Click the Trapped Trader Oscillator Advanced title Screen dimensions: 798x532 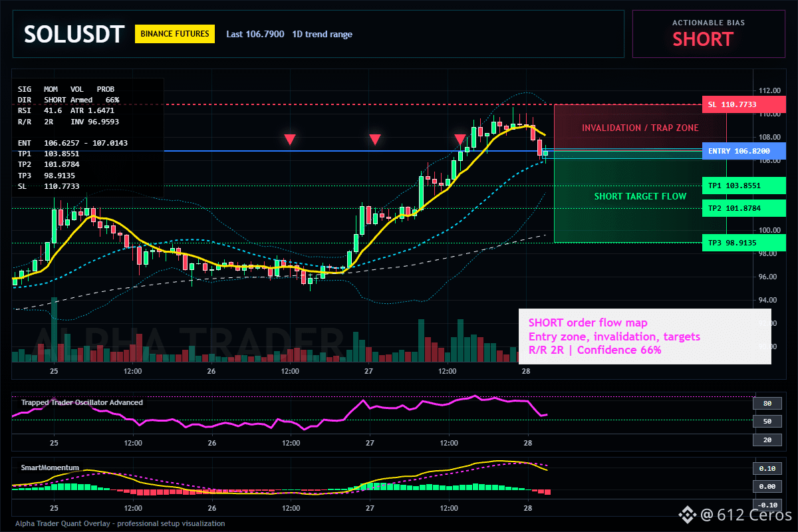(x=82, y=402)
